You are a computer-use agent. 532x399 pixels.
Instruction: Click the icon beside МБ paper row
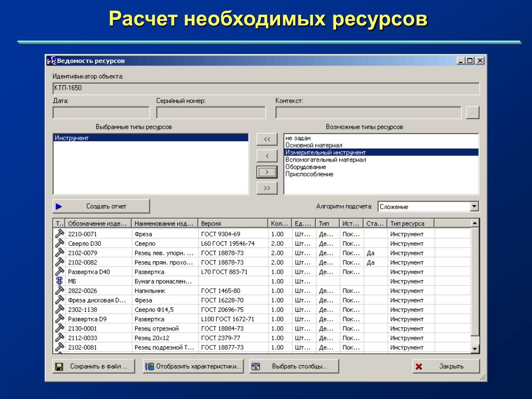coord(59,281)
